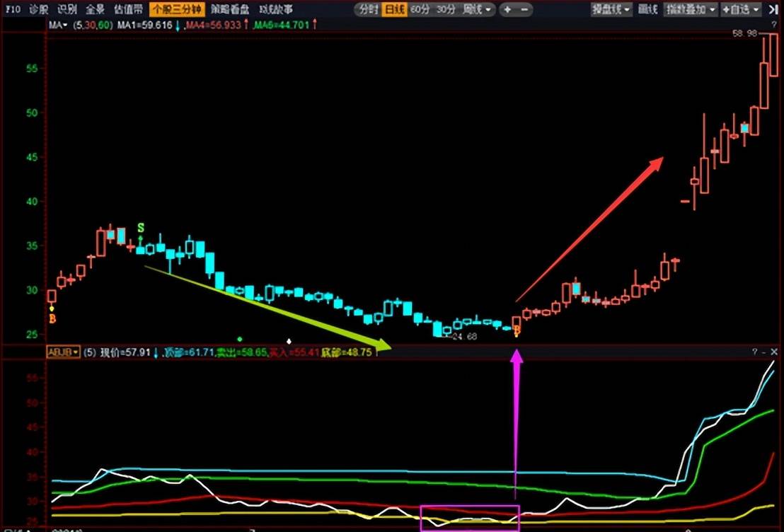Click the white diamond event marker
The width and height of the screenshot is (784, 532).
click(289, 341)
